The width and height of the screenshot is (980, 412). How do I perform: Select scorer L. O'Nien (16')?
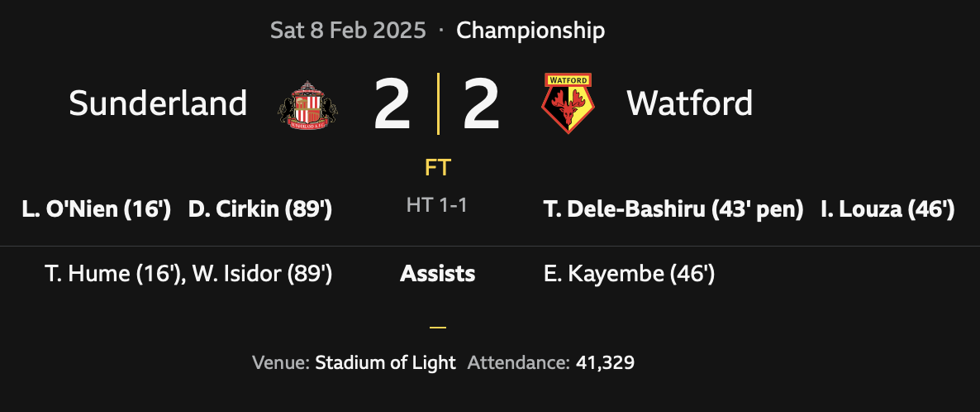[96, 210]
